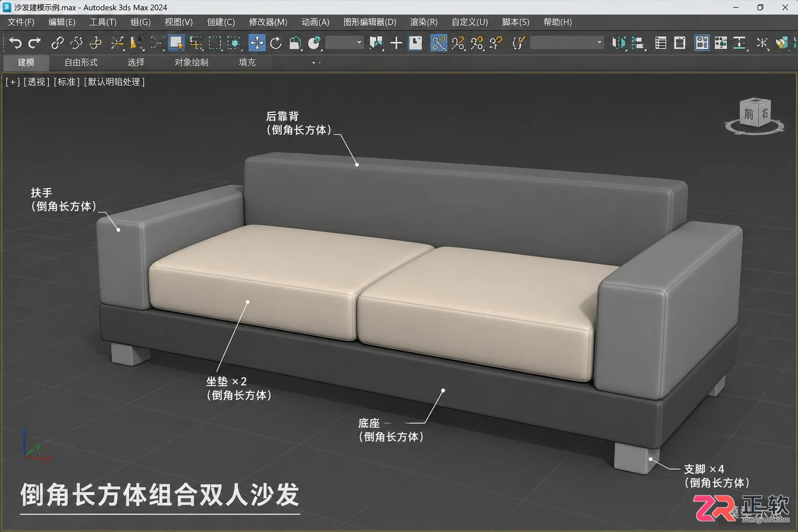
Task: Click the Redo arrow icon
Action: [34, 43]
